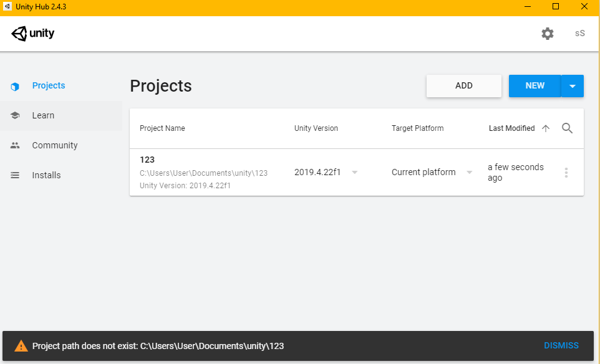Dismiss the project path error notification
Viewport: 600px width, 364px height.
point(561,345)
